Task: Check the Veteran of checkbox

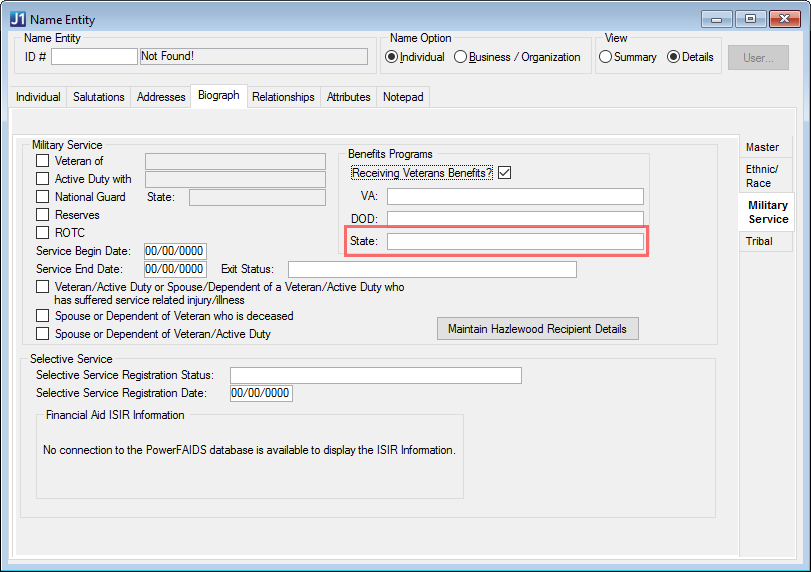Action: pos(43,161)
